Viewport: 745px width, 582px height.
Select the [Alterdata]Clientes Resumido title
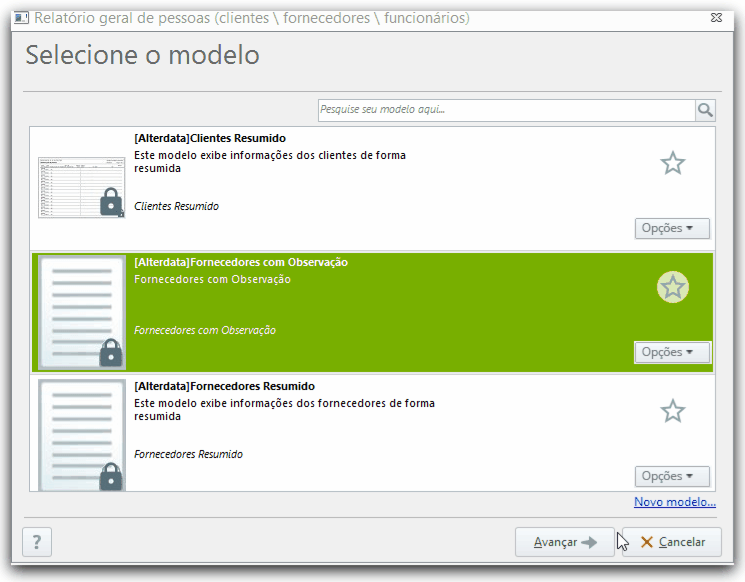tap(210, 138)
